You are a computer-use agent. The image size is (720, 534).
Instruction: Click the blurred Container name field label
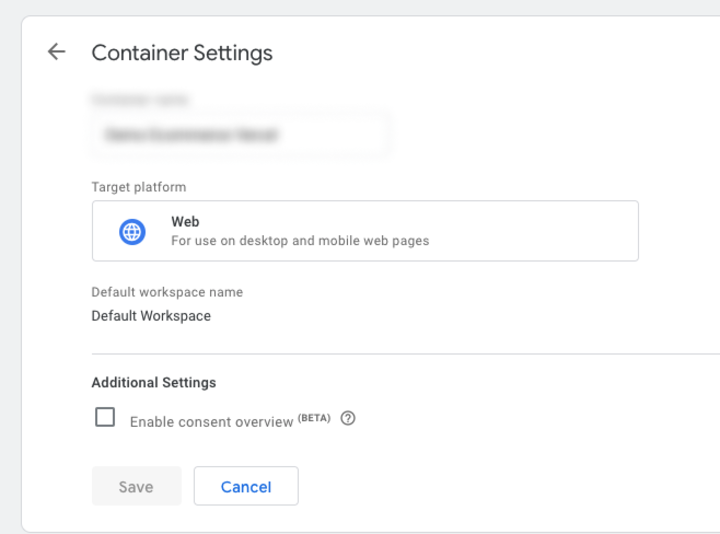click(x=140, y=100)
